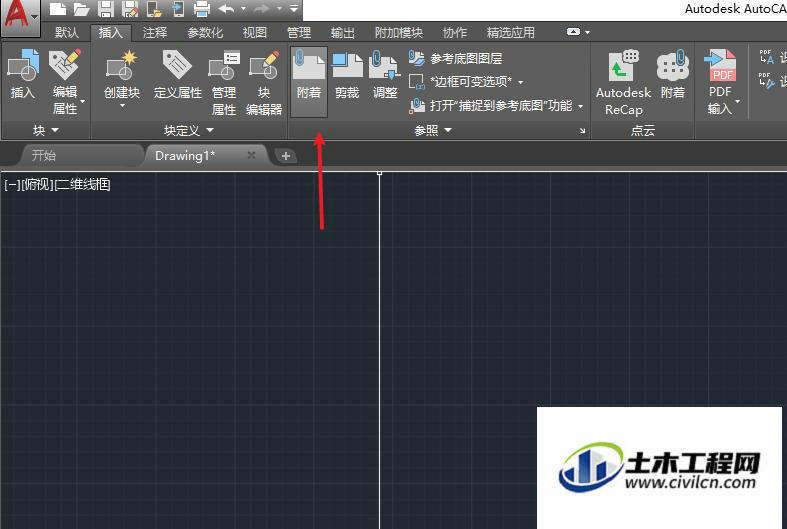This screenshot has width=787, height=529.
Task: Expand the 块定义 panel title
Action: point(189,130)
